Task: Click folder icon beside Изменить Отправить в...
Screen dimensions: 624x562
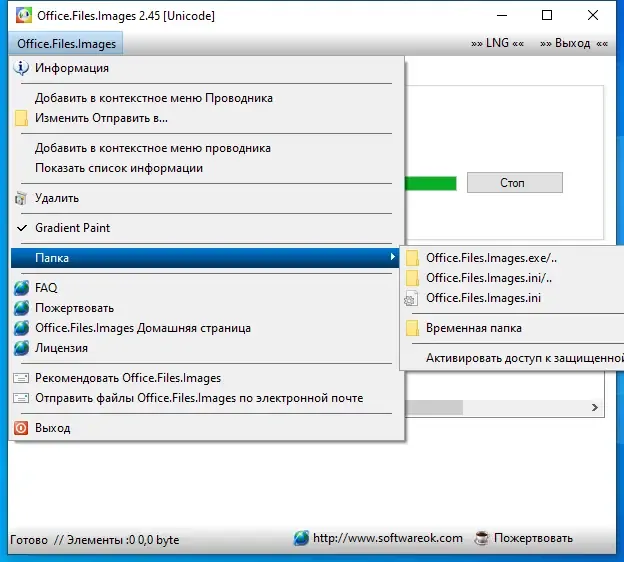Action: [x=21, y=118]
